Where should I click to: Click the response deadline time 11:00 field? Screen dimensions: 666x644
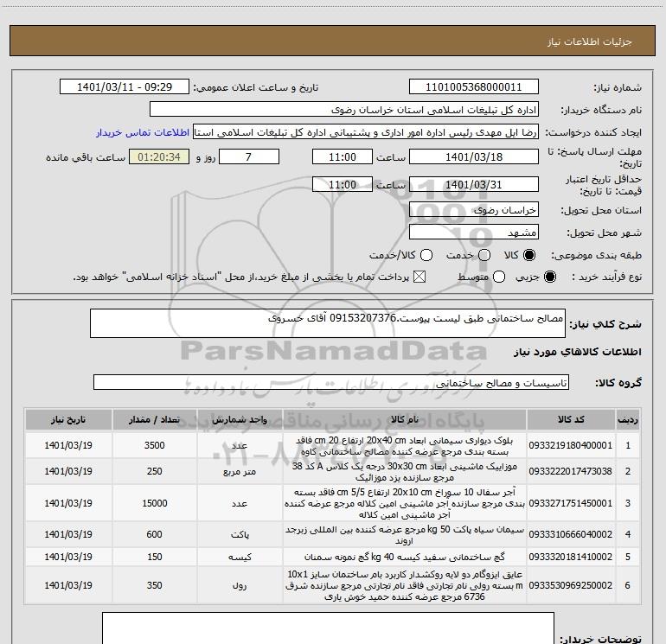coord(343,157)
